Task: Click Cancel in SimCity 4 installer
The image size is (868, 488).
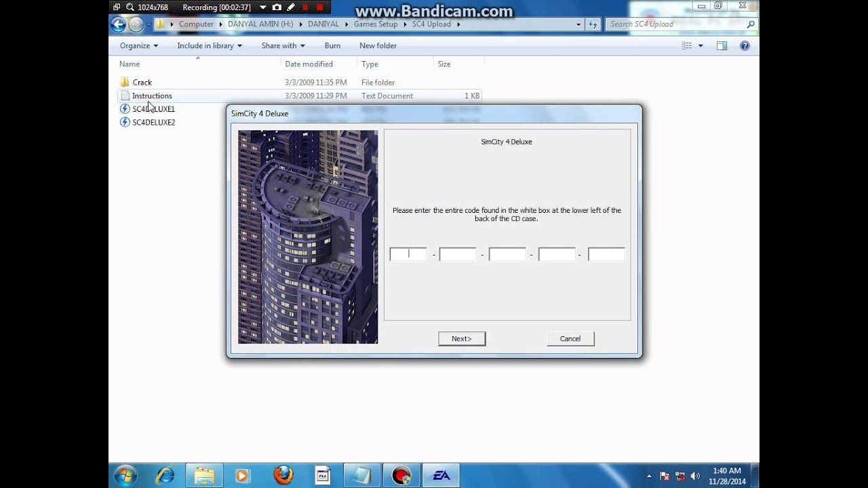Action: [x=570, y=339]
